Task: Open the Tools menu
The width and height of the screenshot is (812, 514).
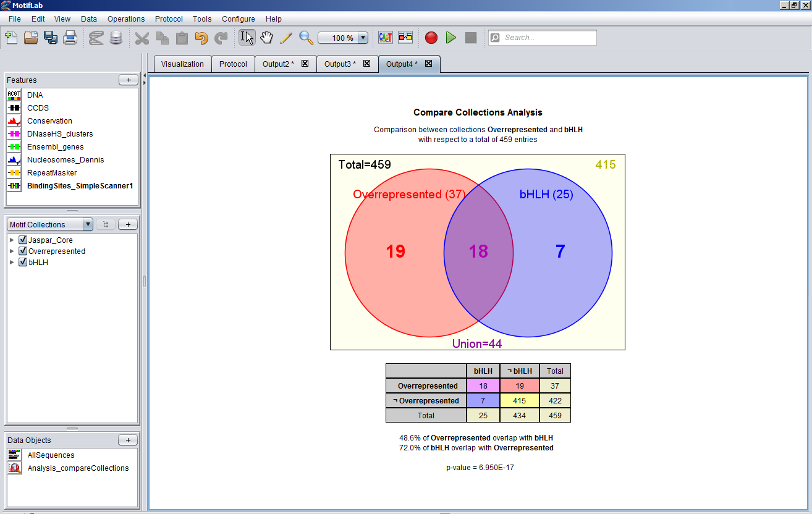Action: [x=202, y=19]
